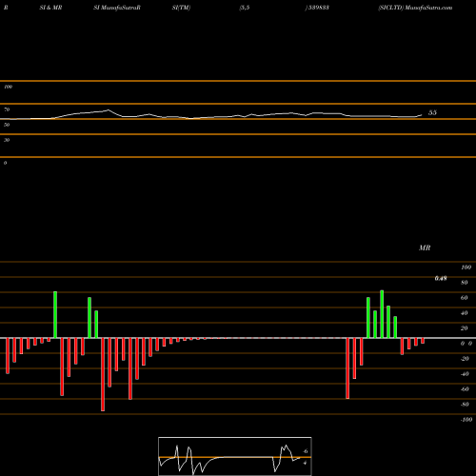476x476 pixels.
Task: Click the MR axis label "-20"
Action: point(465,359)
